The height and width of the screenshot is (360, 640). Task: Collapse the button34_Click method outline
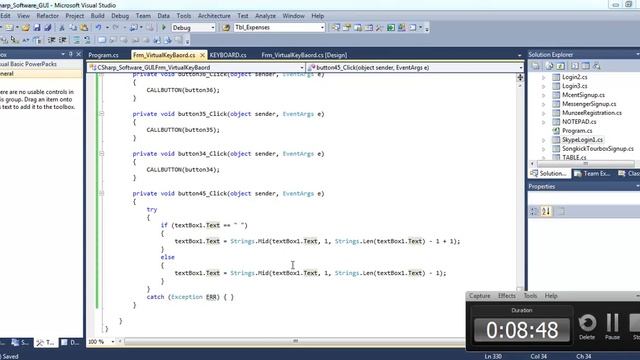pyautogui.click(x=101, y=153)
